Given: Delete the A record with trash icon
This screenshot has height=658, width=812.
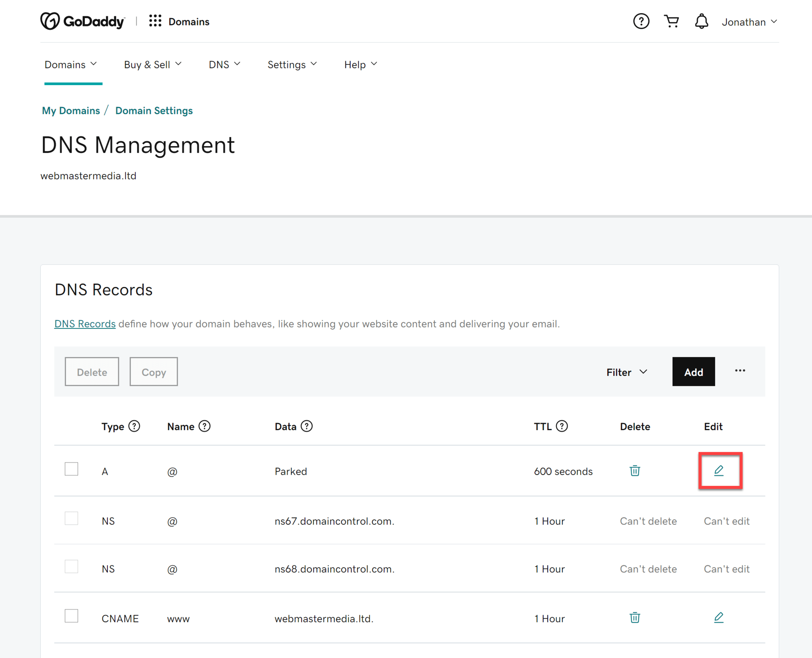Looking at the screenshot, I should pos(634,471).
